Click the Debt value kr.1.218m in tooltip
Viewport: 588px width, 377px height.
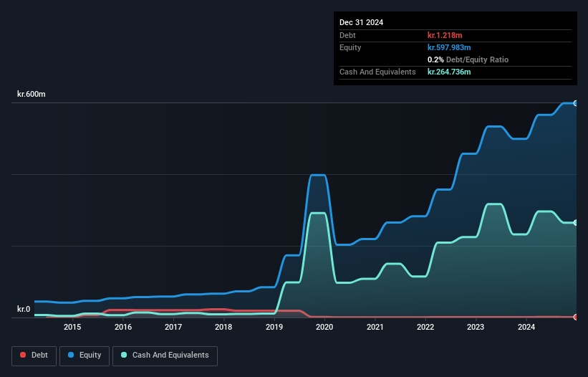point(446,35)
